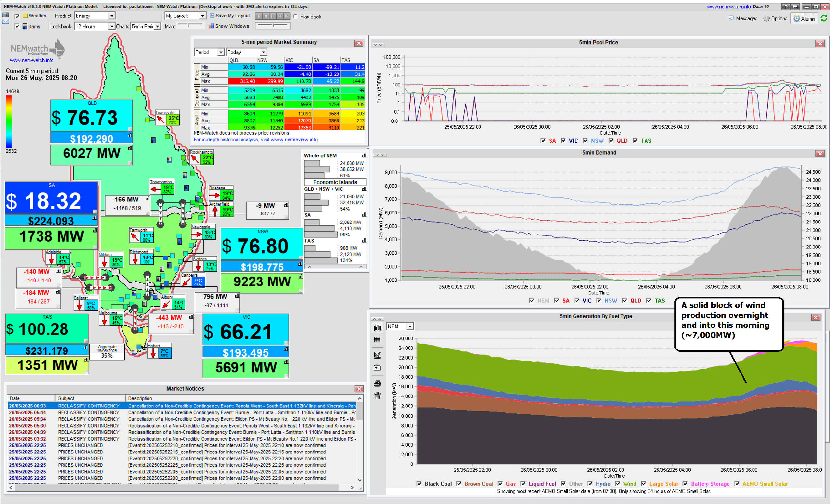Open the Messages panel

click(x=743, y=18)
